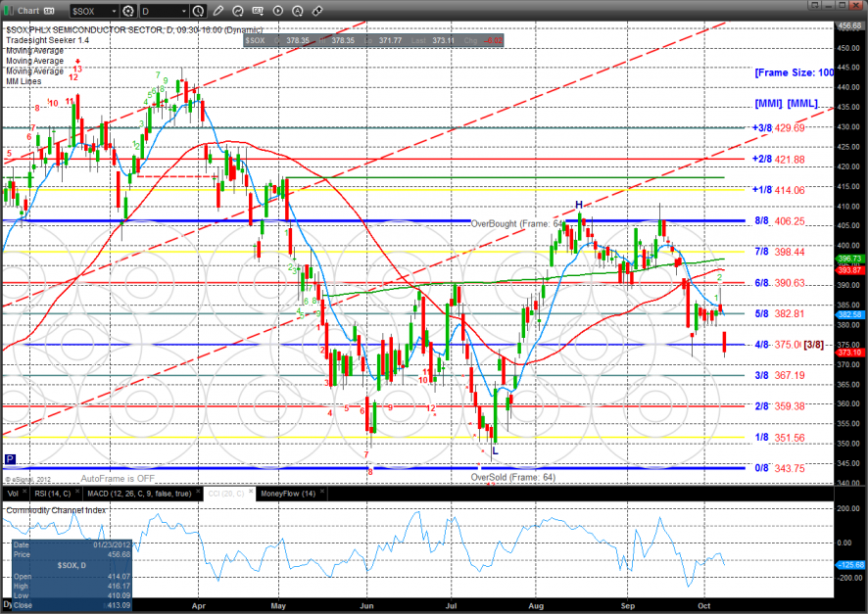Close the MACD tab
Screen dimensions: 868x614
point(198,492)
